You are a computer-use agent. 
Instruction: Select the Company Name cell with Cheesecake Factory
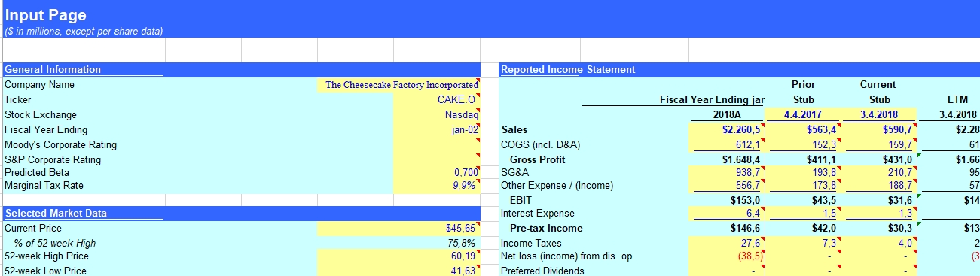point(398,85)
